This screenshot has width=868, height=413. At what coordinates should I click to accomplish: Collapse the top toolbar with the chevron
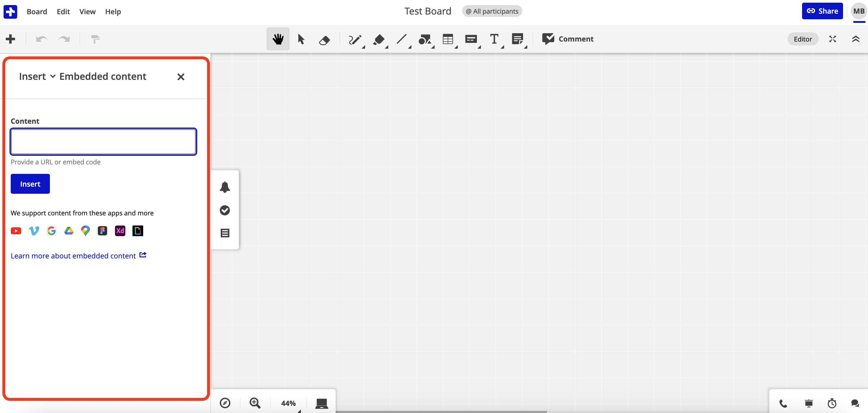(x=856, y=39)
